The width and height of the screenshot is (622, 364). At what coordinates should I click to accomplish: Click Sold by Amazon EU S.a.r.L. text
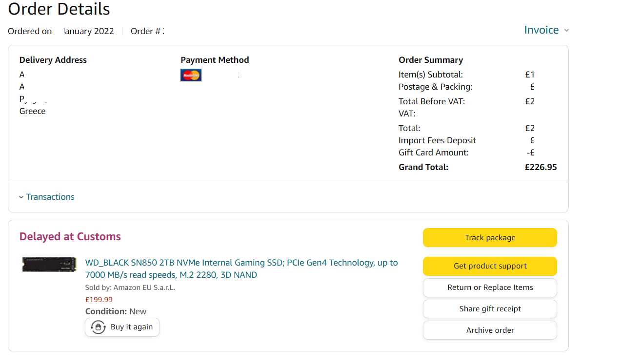point(130,287)
